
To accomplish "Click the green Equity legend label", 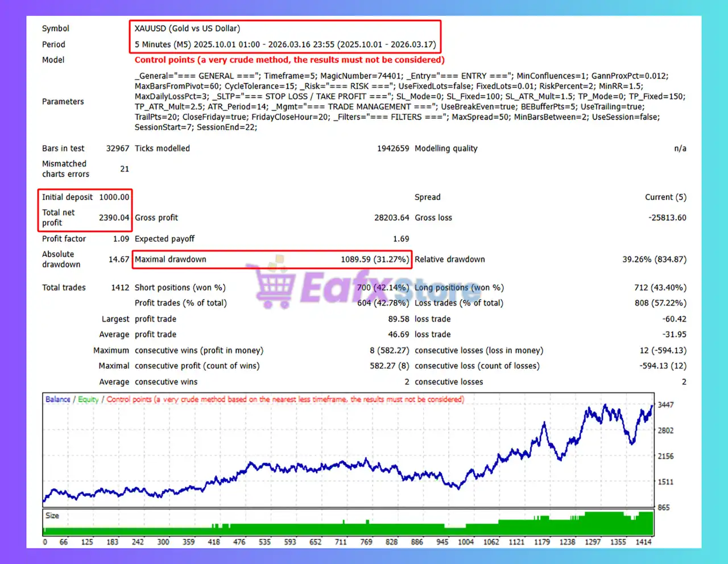I will coord(88,399).
